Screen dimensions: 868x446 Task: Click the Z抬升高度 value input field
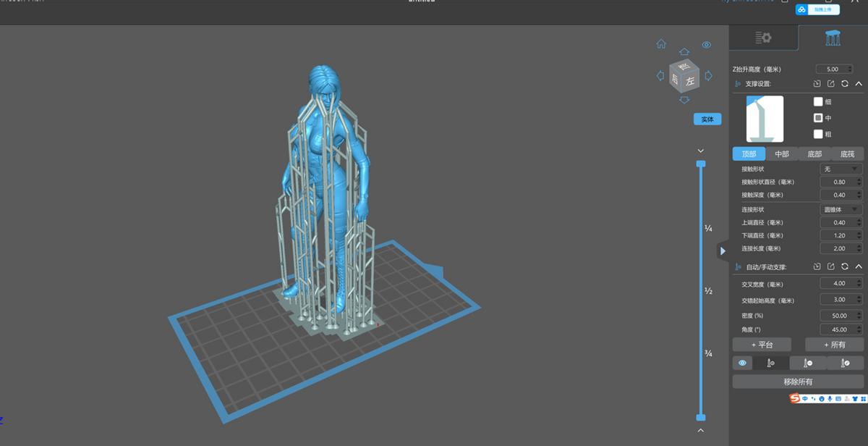tap(833, 68)
